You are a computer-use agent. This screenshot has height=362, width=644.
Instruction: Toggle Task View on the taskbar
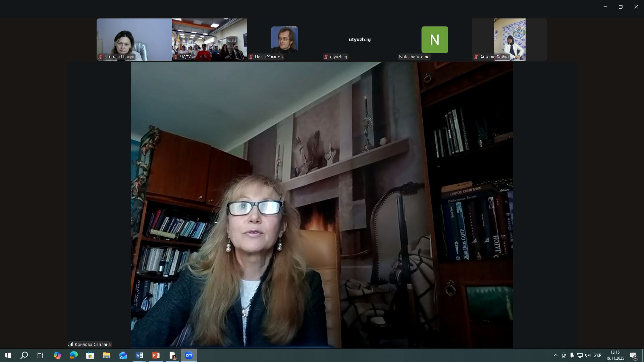(x=40, y=355)
